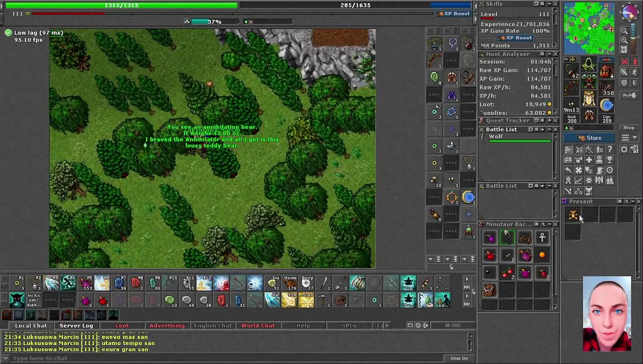Open the options gear icon
This screenshot has height=364, width=643.
(624, 149)
